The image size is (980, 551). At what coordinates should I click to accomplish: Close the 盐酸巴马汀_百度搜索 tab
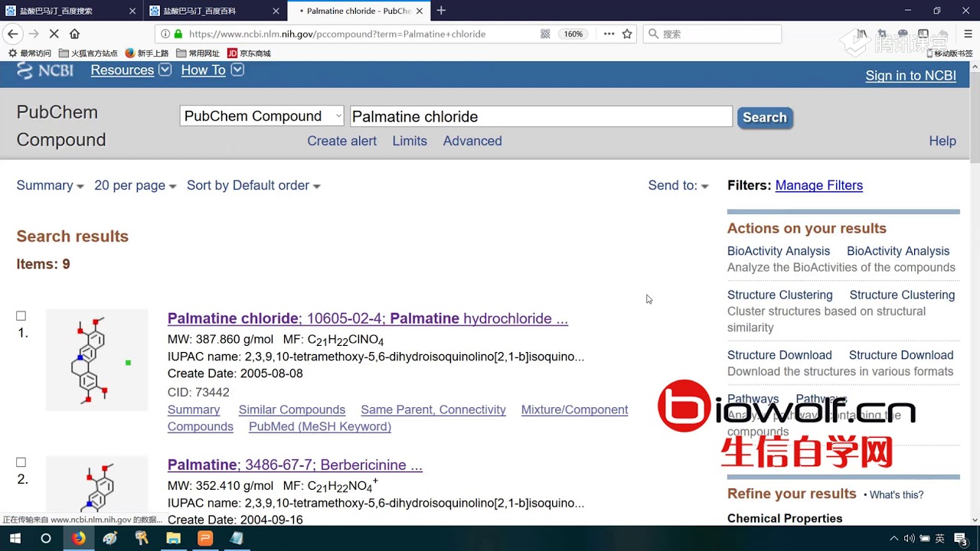pyautogui.click(x=132, y=11)
